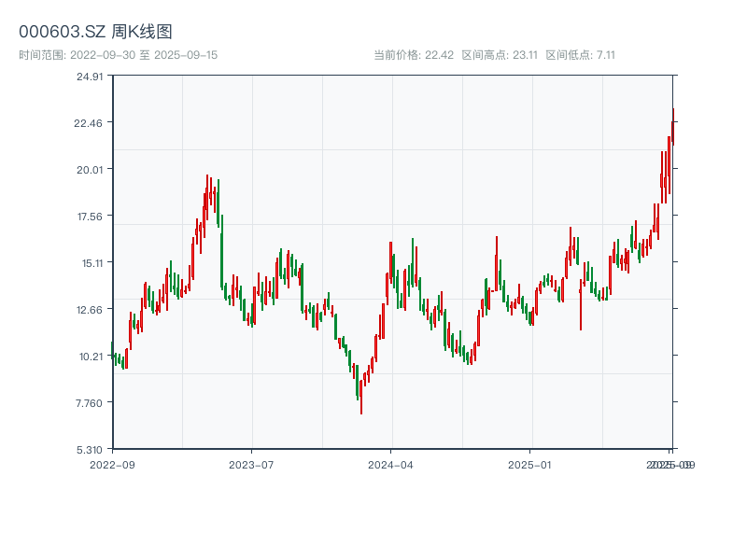Click the chart title 000603.SZ 周K线图
This screenshot has height=560, width=747.
point(95,32)
